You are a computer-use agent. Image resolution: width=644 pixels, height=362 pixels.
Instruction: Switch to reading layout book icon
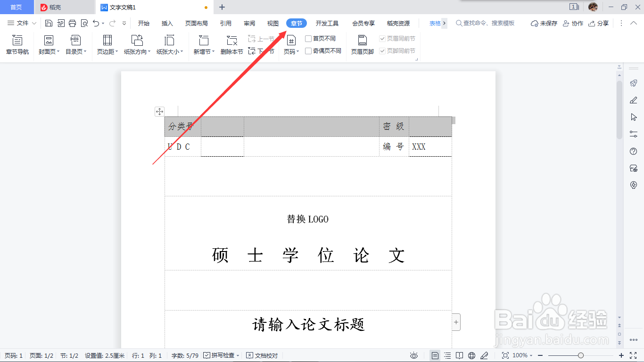click(460, 355)
